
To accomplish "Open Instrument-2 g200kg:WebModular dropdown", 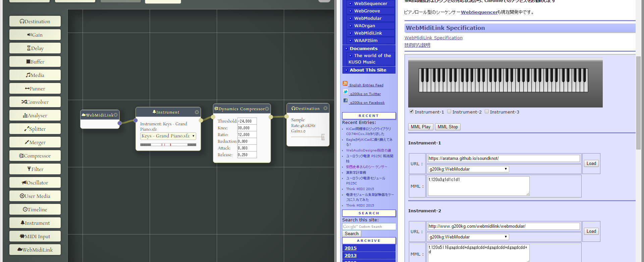I will pos(469,237).
